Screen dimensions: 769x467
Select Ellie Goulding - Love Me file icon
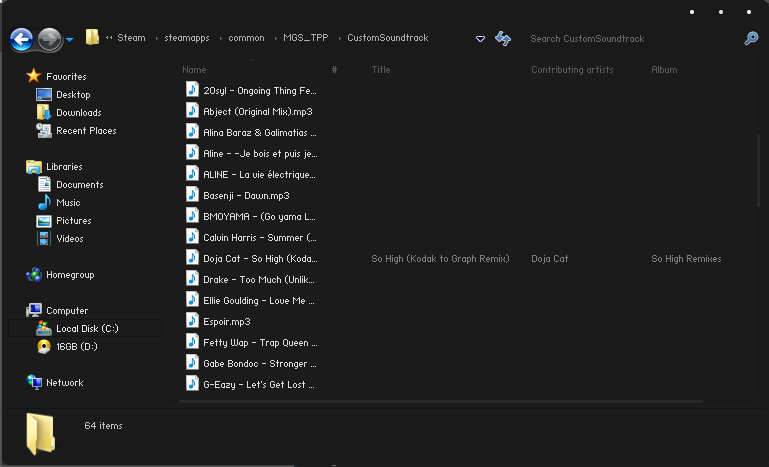point(192,300)
